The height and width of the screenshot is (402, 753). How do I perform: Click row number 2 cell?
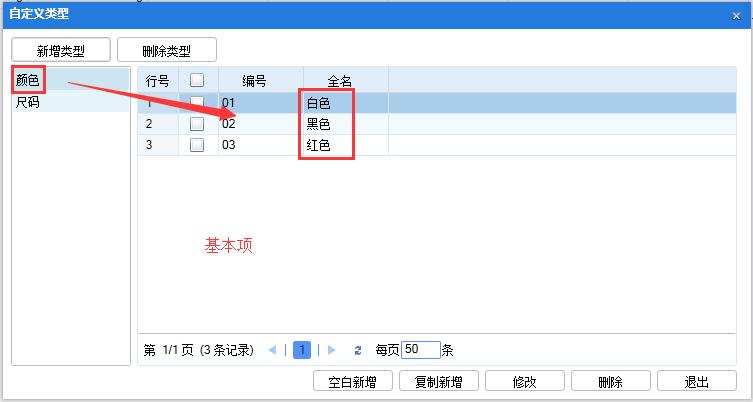coord(158,124)
